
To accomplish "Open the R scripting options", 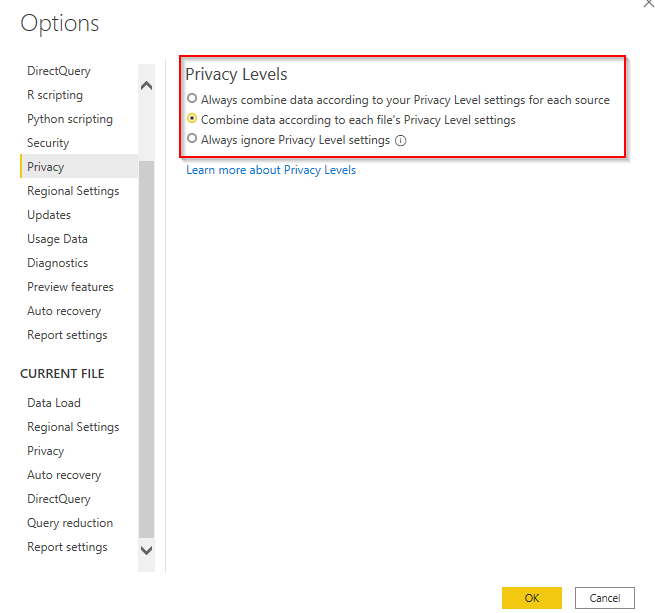I will (55, 95).
